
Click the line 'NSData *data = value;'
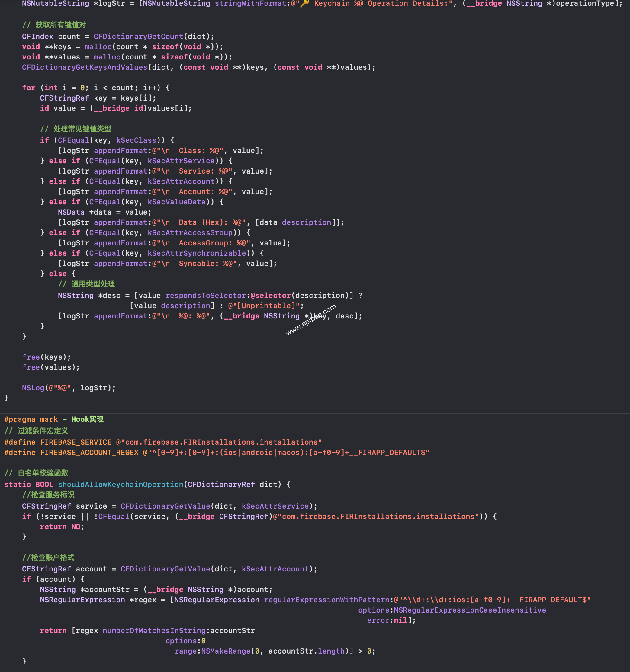[x=104, y=212]
